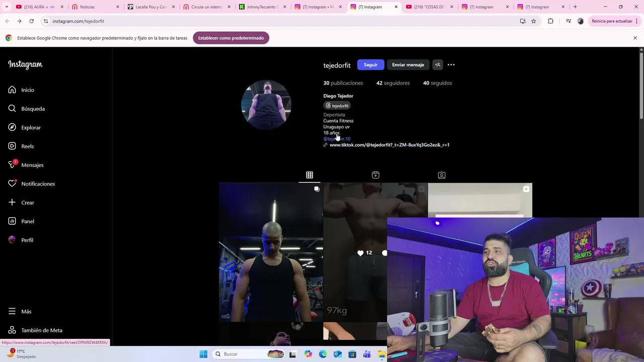The image size is (644, 362).
Task: Click the install app icon in address bar
Action: (523, 21)
